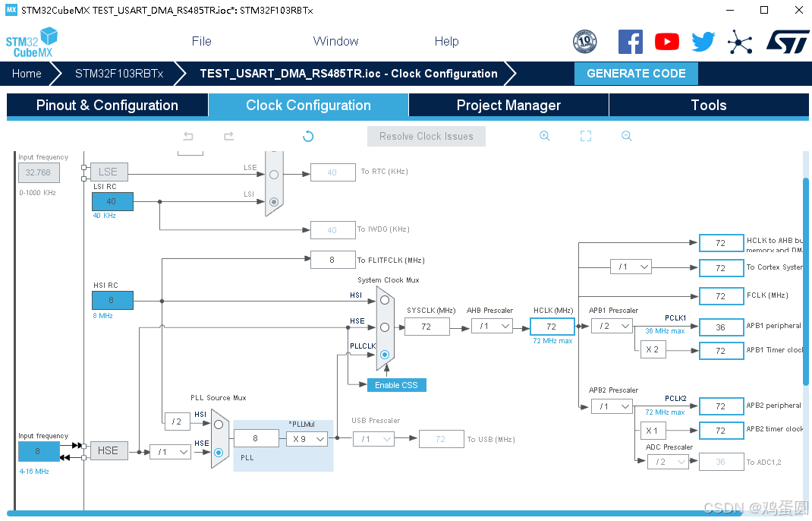Zoom out of the clock diagram
Viewport: 812px width, 521px height.
tap(627, 136)
